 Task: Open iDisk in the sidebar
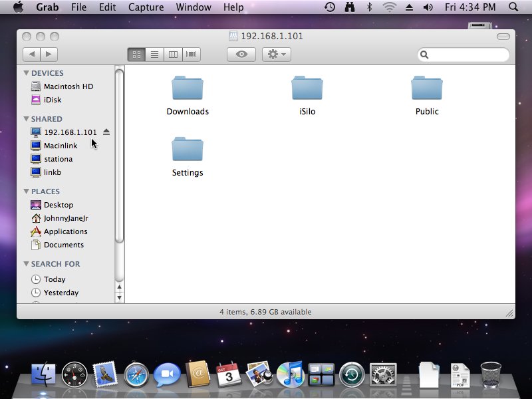click(52, 100)
